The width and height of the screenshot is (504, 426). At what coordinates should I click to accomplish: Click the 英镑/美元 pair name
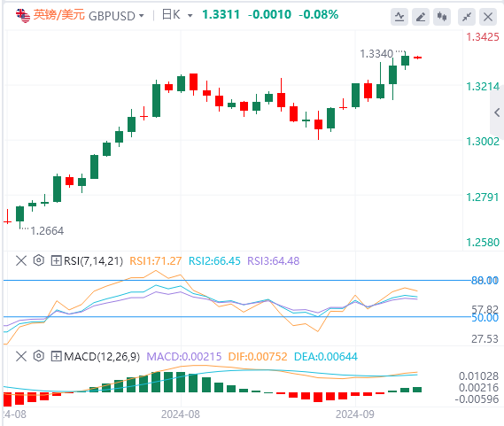tap(59, 15)
